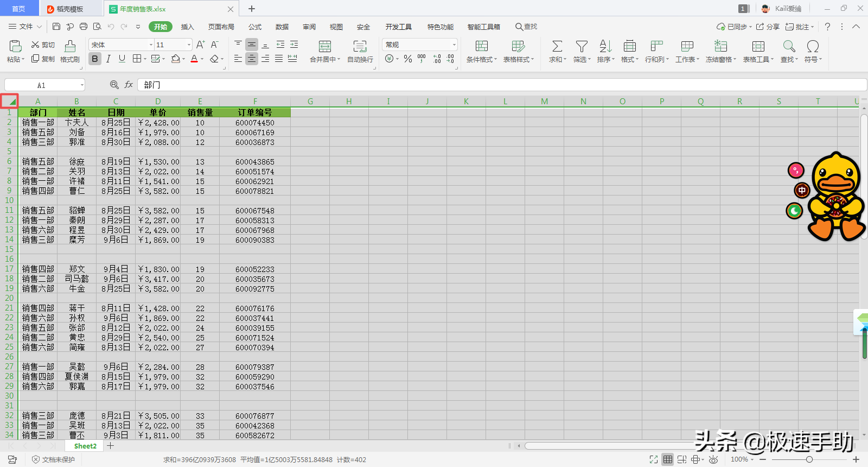This screenshot has width=868, height=467.
Task: Toggle right text alignment
Action: point(265,59)
